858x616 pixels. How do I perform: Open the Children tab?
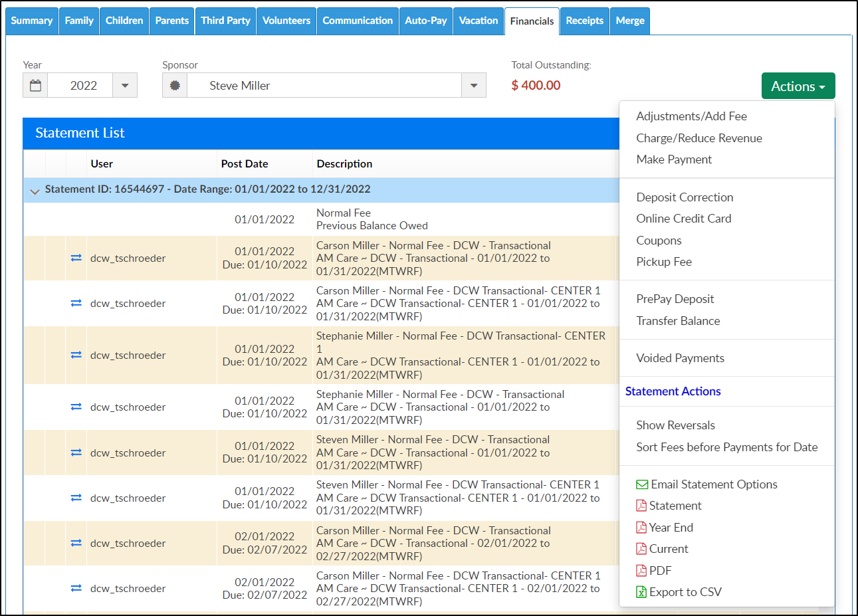coord(124,21)
